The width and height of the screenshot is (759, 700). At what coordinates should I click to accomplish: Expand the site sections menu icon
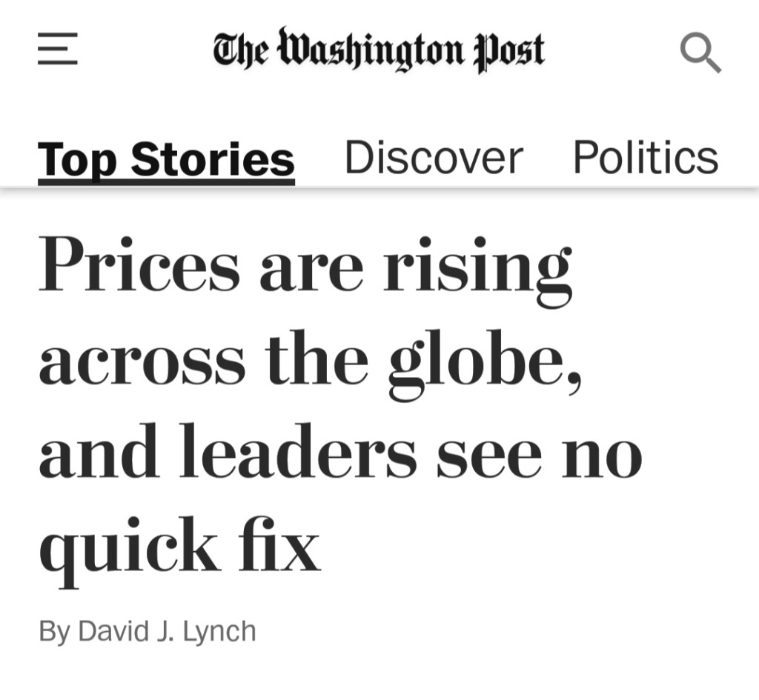[x=58, y=49]
